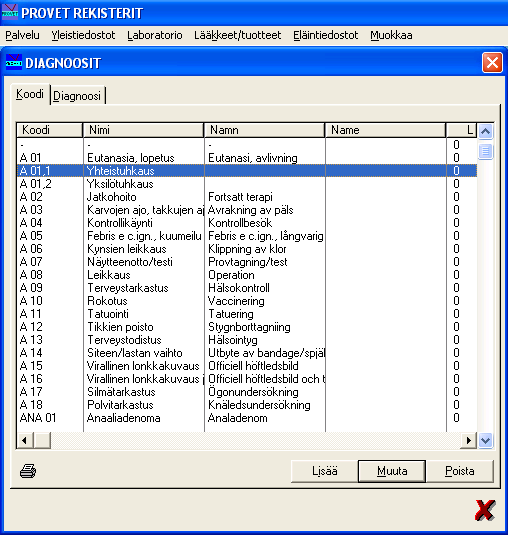Open the Muokkaa menu

(x=391, y=35)
